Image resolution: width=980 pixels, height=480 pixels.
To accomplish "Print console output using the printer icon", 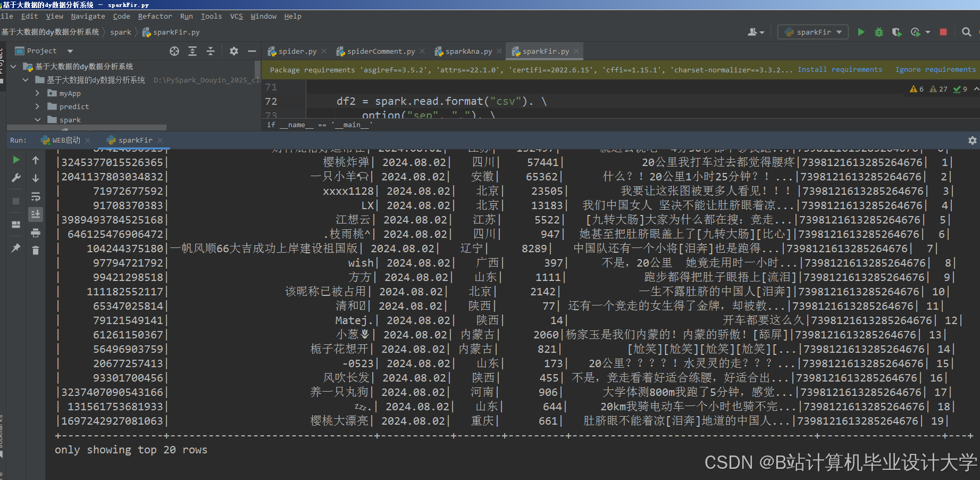I will [x=36, y=233].
